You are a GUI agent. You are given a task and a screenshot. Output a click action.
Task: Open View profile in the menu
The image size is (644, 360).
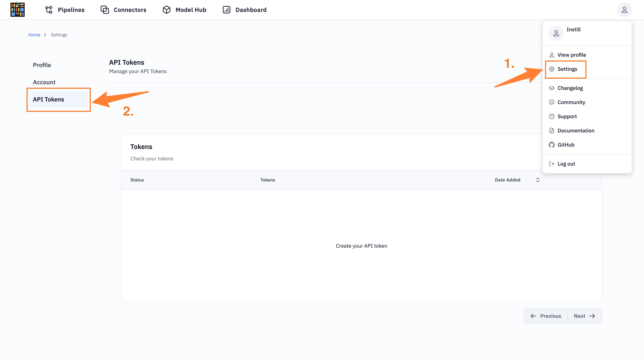[x=572, y=55]
